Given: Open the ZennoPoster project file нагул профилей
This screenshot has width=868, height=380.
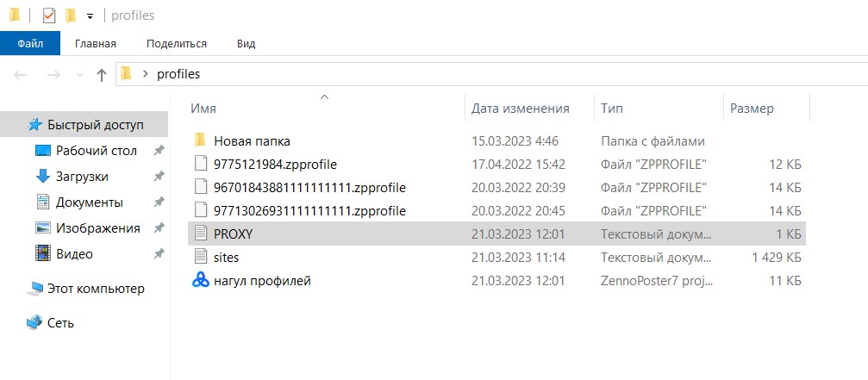Looking at the screenshot, I should tap(261, 280).
